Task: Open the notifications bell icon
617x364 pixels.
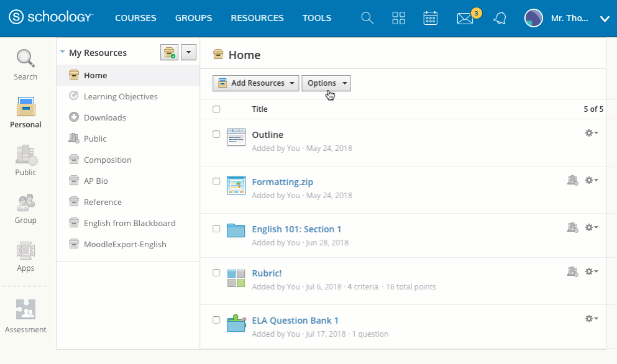Action: click(x=500, y=19)
